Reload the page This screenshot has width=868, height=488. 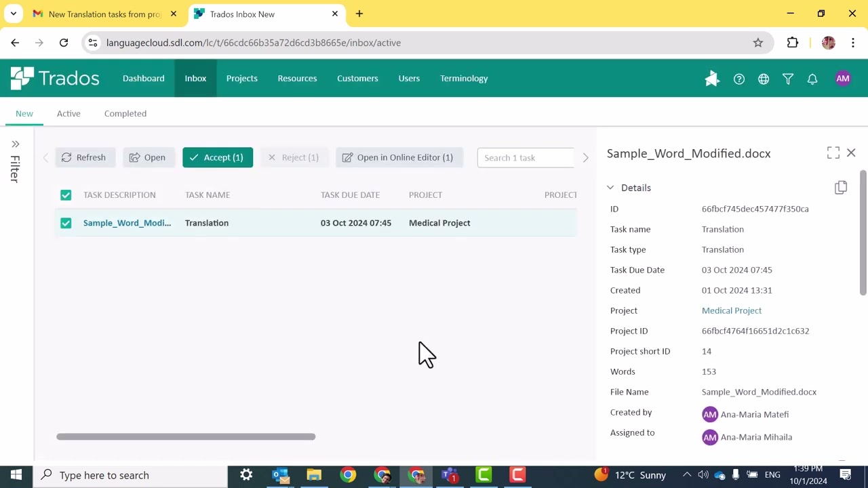tap(64, 43)
